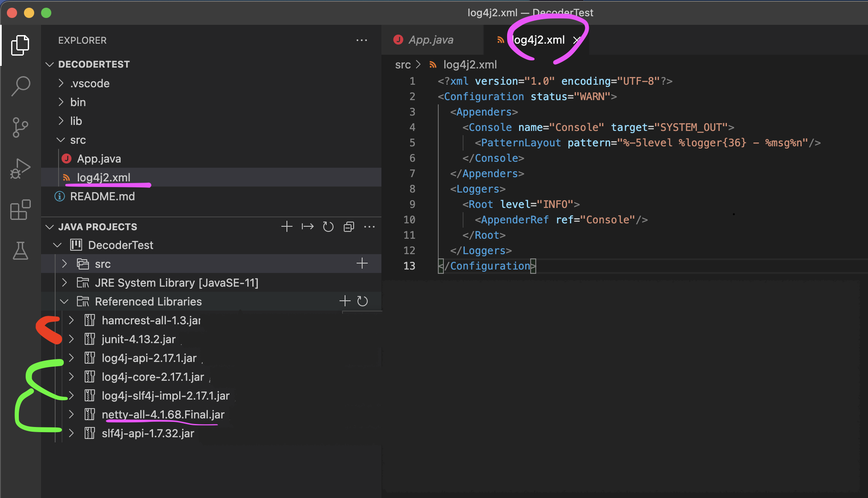Open Explorer more actions menu
The width and height of the screenshot is (868, 498).
coord(362,40)
